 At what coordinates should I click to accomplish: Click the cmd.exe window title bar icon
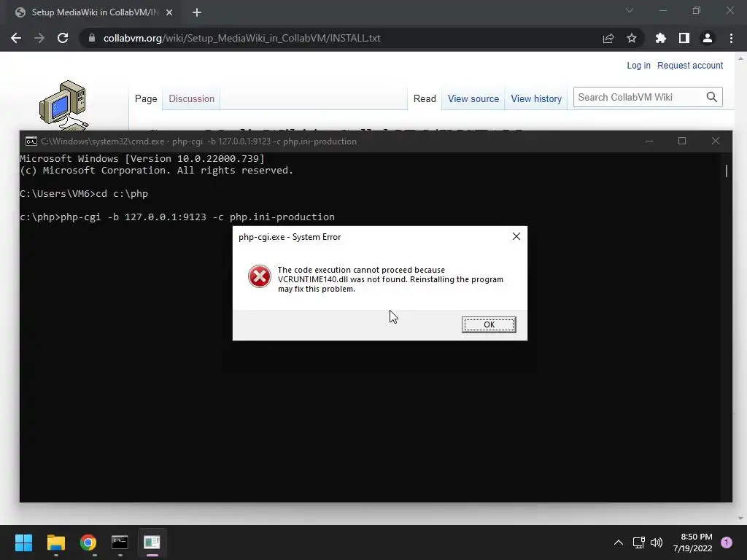[x=31, y=141]
